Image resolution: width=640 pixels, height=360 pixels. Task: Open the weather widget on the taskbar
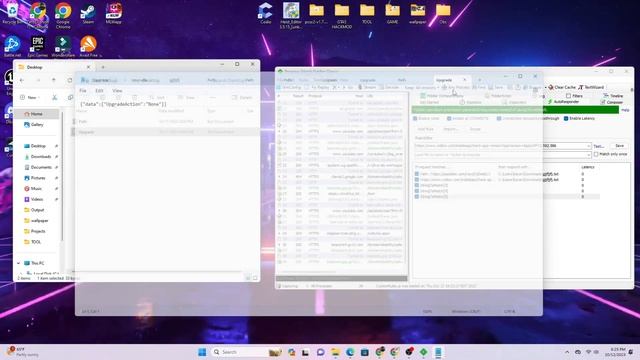pyautogui.click(x=21, y=352)
